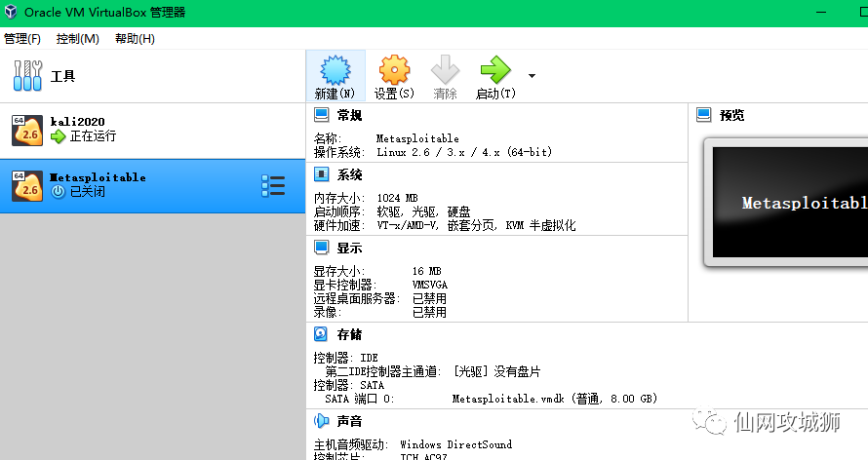Click boot order '软驱, 光驱, 硬盘'
Screen dimensions: 868x460
423,211
